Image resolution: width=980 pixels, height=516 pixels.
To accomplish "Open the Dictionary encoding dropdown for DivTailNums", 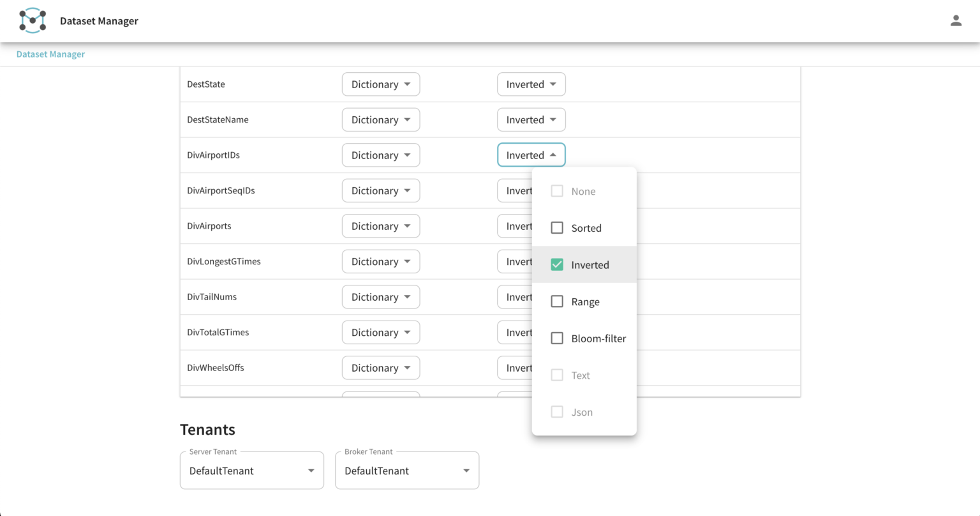I will point(381,296).
